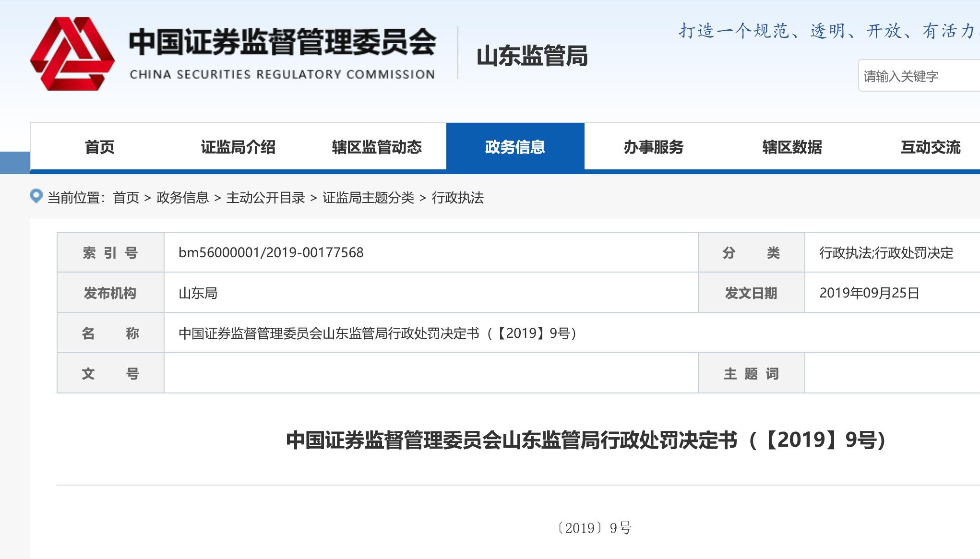Viewport: 980px width, 559px height.
Task: Click index number bm56000001/2019-00177568
Action: pos(271,252)
